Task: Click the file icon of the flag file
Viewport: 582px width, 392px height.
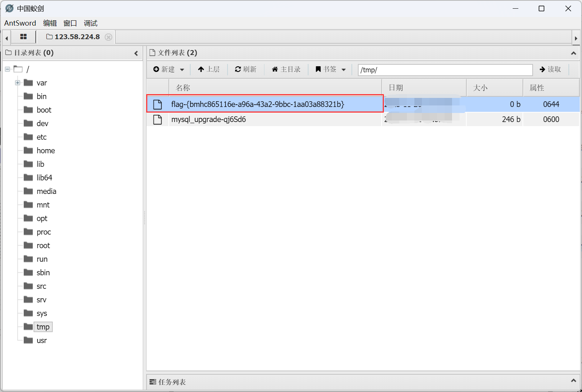Action: pos(157,104)
